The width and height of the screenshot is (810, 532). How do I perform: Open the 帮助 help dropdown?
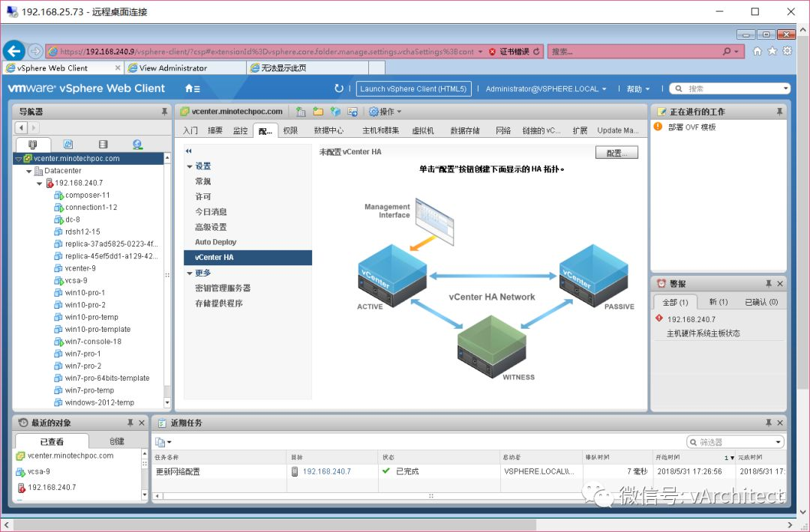638,88
